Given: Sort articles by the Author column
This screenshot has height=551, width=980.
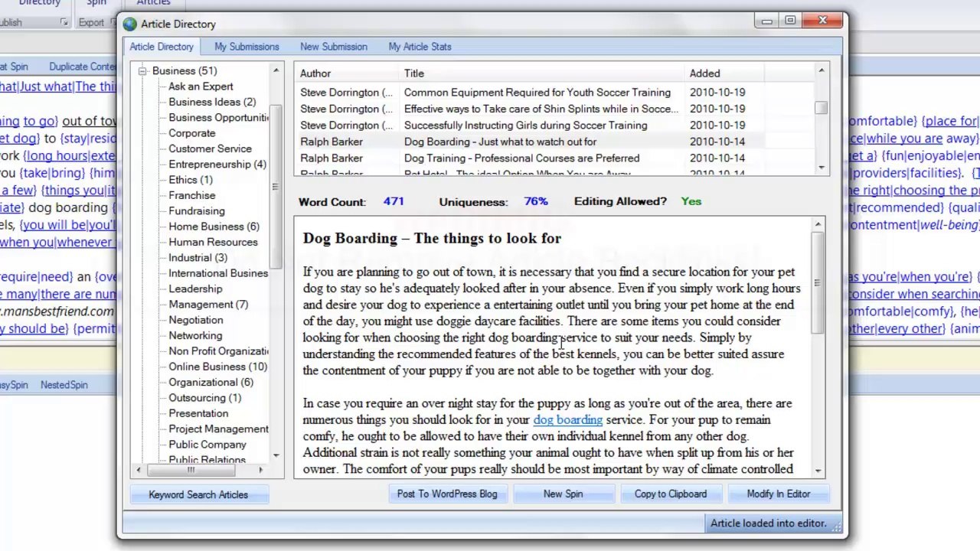Looking at the screenshot, I should tap(348, 73).
